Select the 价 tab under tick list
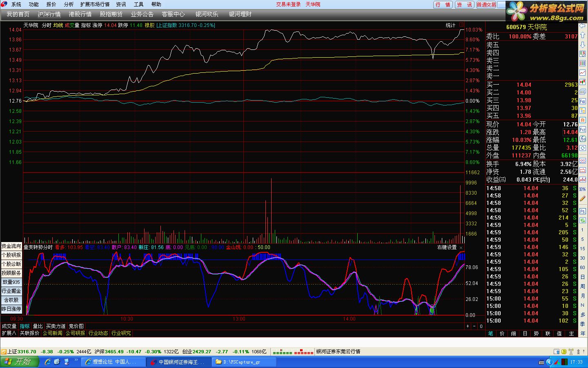588x368 pixels. [502, 334]
